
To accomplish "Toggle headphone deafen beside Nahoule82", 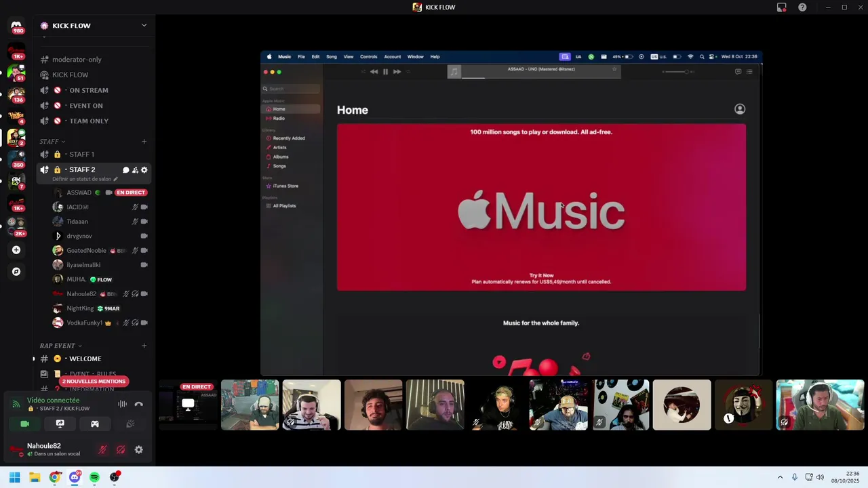I will 121,449.
